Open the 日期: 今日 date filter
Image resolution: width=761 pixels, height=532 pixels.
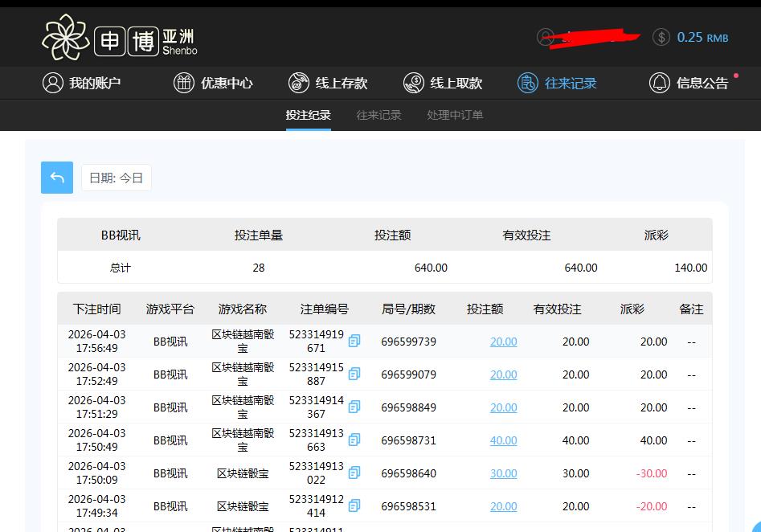[x=117, y=178]
